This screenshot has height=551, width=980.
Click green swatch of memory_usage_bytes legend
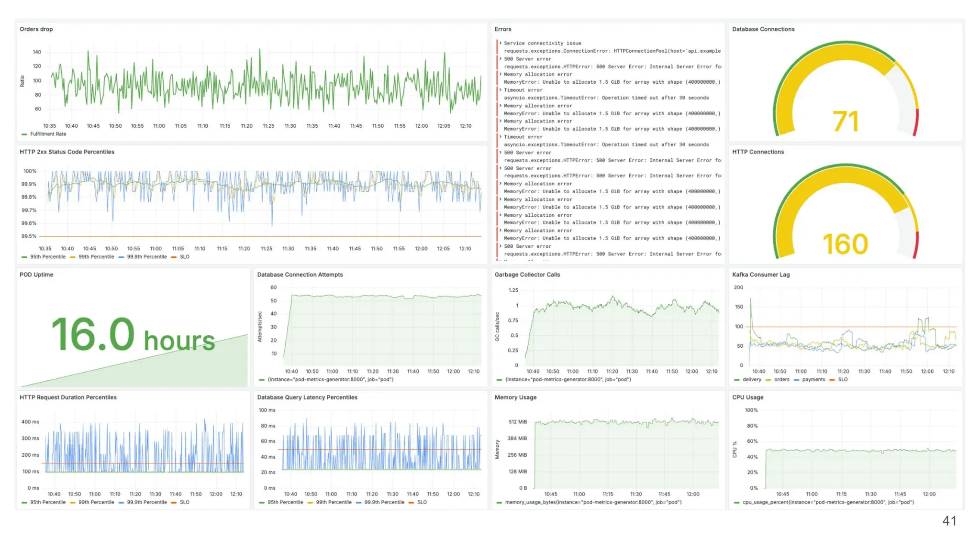pos(500,502)
